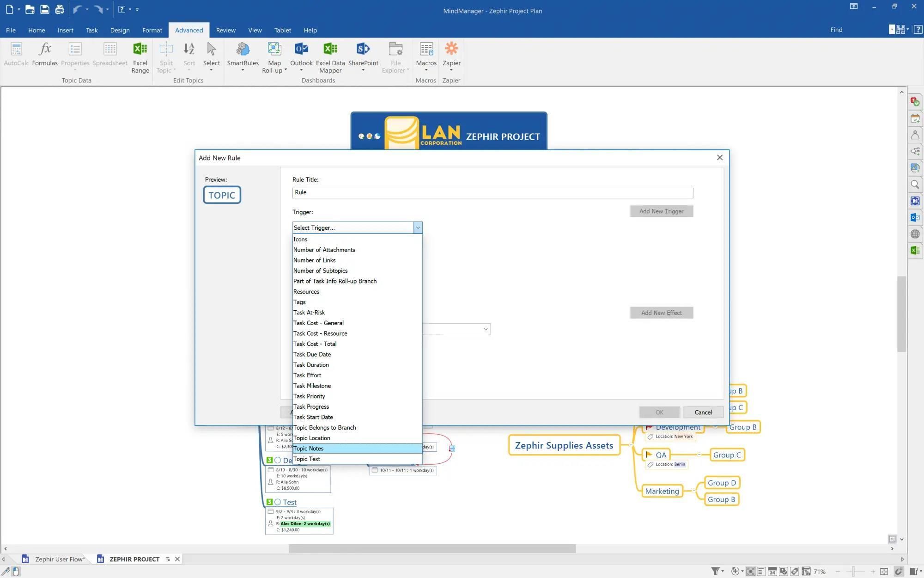The image size is (924, 578).
Task: Open the SharePoint dashboard tool
Action: click(363, 55)
